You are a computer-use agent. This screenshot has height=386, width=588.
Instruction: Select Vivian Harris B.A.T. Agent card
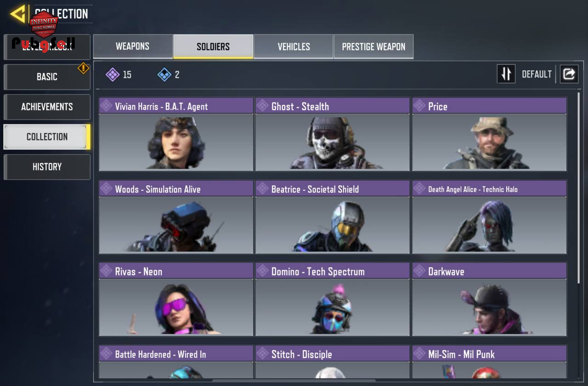176,134
